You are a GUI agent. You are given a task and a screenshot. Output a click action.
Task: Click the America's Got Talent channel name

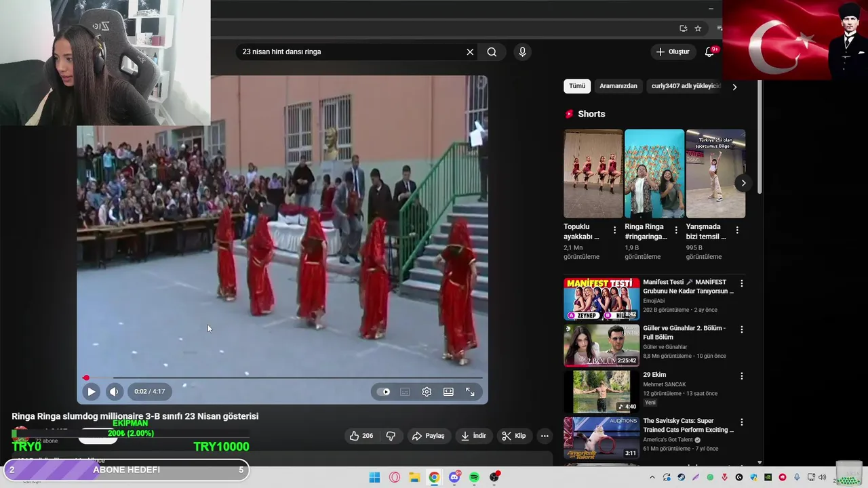(x=668, y=439)
